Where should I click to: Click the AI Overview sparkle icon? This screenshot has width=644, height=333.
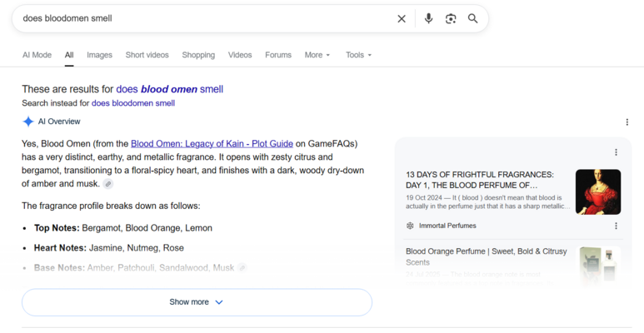pyautogui.click(x=28, y=122)
